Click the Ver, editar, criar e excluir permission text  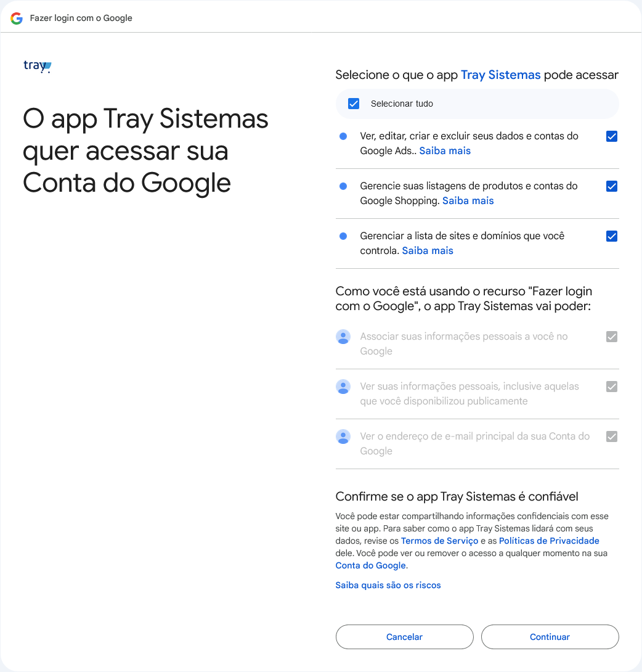pyautogui.click(x=469, y=144)
